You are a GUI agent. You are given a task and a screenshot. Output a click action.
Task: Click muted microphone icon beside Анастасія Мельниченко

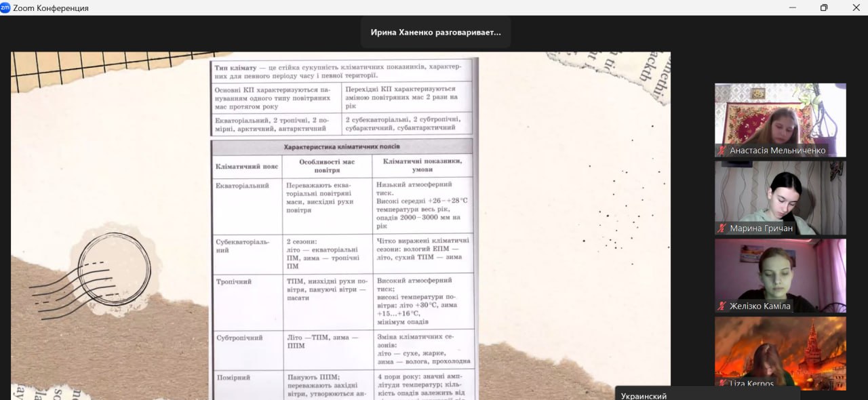point(722,151)
